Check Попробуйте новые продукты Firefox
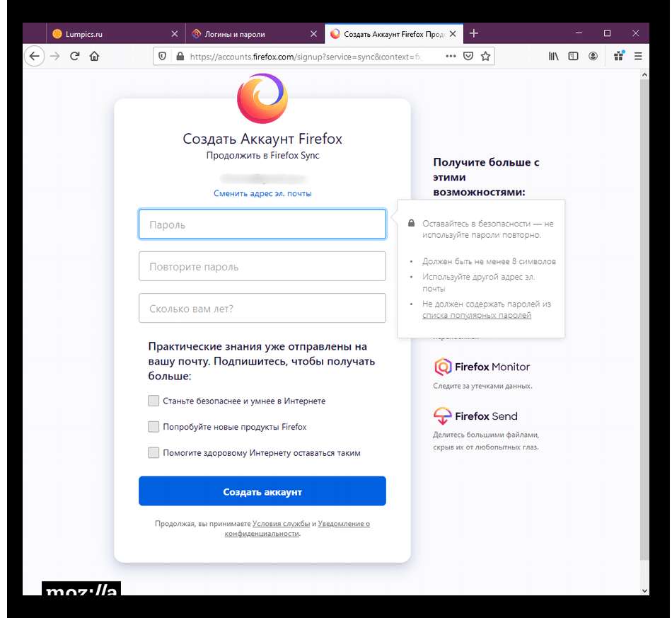This screenshot has height=618, width=672. (x=153, y=427)
